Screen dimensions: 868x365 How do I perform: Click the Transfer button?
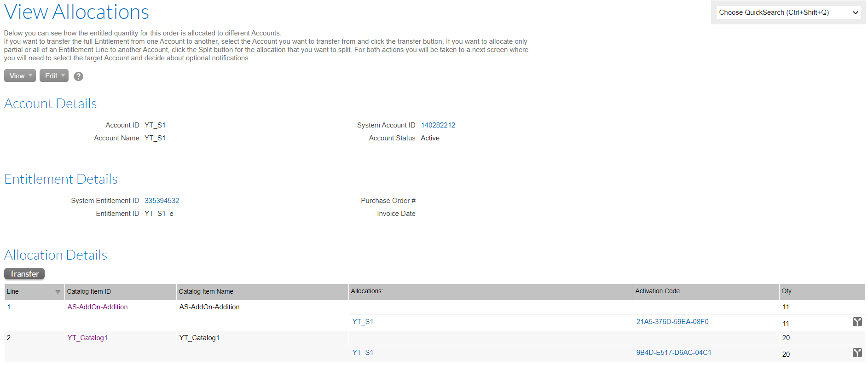click(24, 274)
